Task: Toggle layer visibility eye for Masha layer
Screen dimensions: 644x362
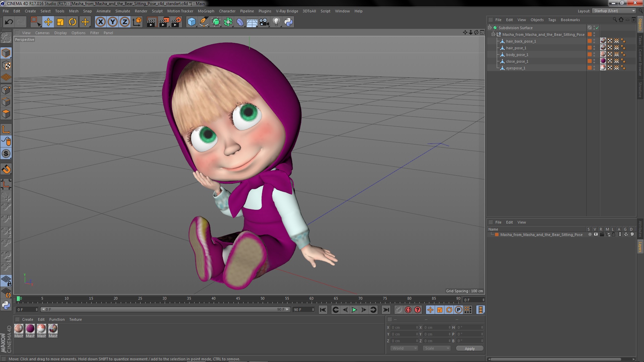Action: 596,234
